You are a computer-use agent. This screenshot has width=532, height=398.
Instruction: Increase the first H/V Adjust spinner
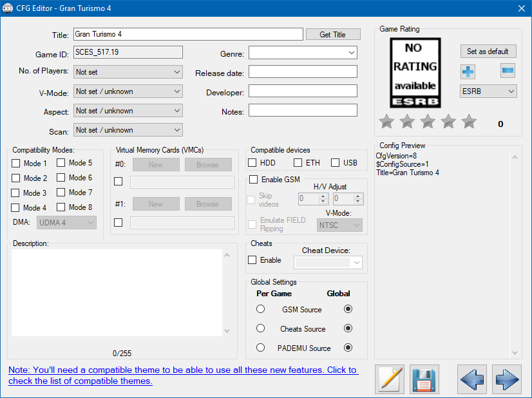[x=323, y=196]
